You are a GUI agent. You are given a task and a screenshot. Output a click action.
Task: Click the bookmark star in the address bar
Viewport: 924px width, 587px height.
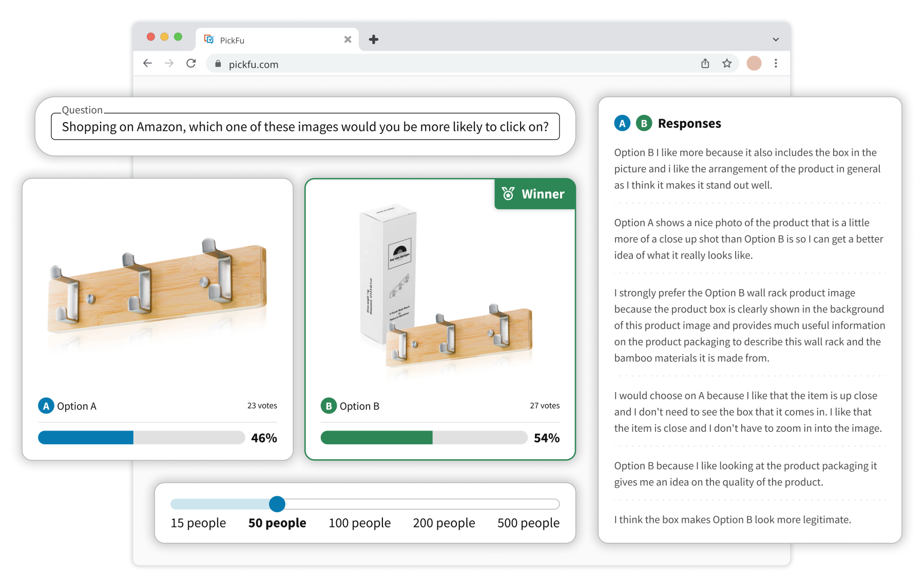click(727, 64)
